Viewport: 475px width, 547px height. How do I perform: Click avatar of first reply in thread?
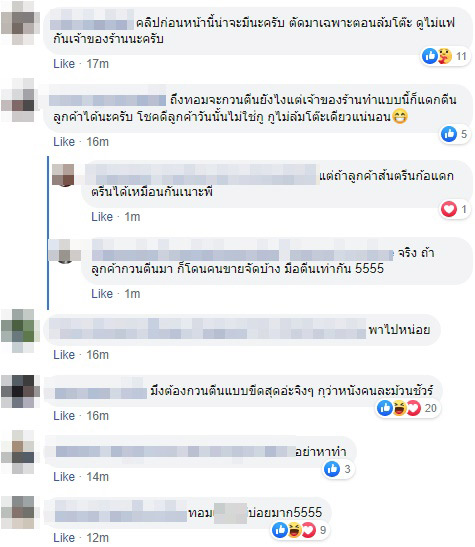click(x=63, y=175)
